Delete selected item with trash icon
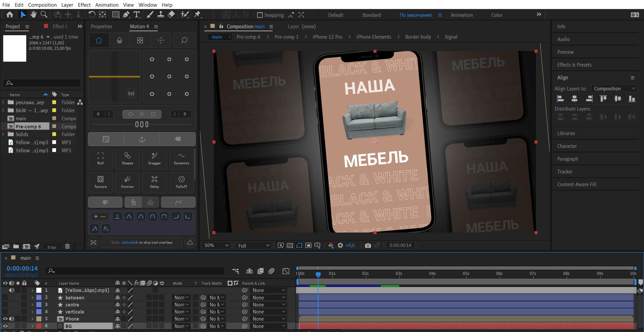644x332 pixels. [67, 246]
